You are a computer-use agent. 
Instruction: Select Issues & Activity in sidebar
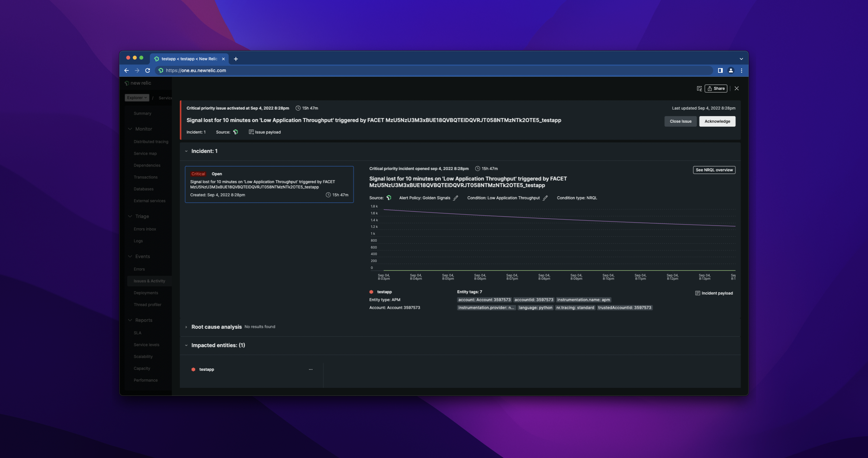click(x=149, y=281)
